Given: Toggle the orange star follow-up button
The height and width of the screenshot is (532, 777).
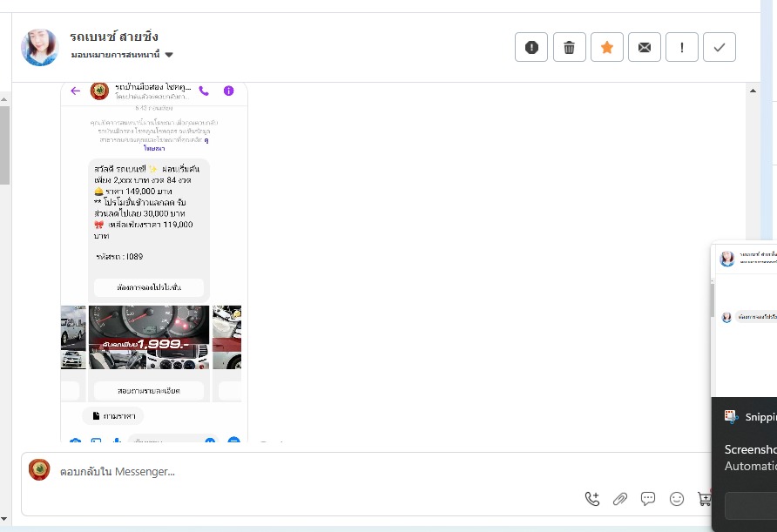Looking at the screenshot, I should pyautogui.click(x=607, y=47).
